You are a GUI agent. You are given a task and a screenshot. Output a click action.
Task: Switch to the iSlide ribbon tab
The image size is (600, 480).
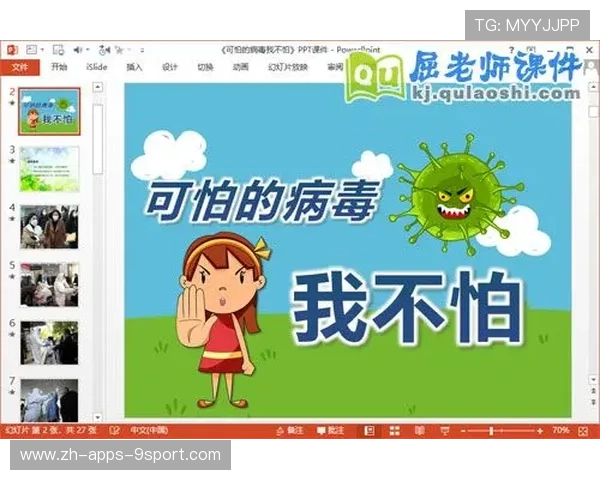coord(96,67)
